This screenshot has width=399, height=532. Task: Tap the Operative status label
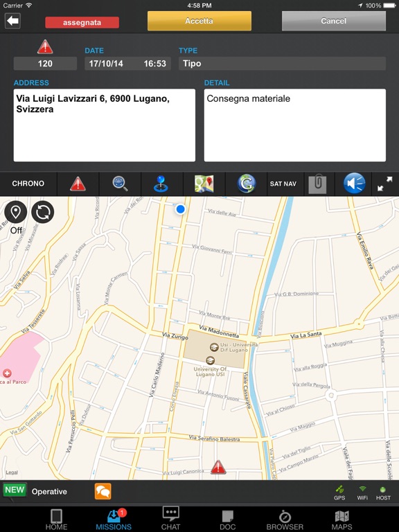pyautogui.click(x=49, y=492)
